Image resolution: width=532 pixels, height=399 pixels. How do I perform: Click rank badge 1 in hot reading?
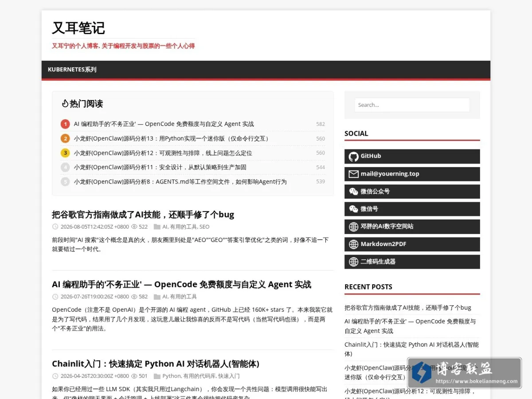pyautogui.click(x=65, y=124)
